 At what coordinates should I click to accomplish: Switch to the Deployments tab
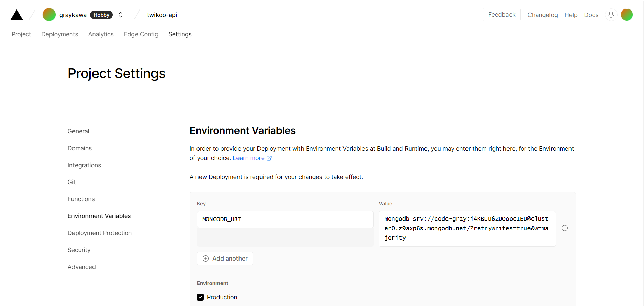point(60,34)
